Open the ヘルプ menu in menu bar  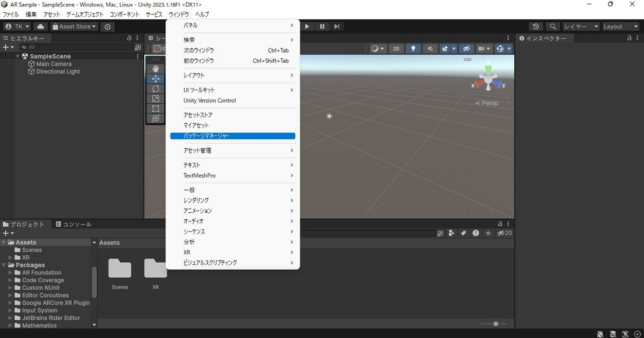point(202,15)
